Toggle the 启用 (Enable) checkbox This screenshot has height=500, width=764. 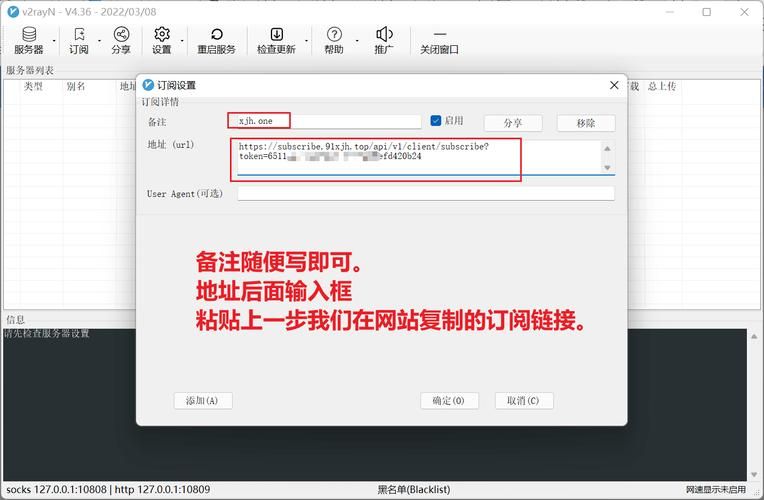point(436,120)
